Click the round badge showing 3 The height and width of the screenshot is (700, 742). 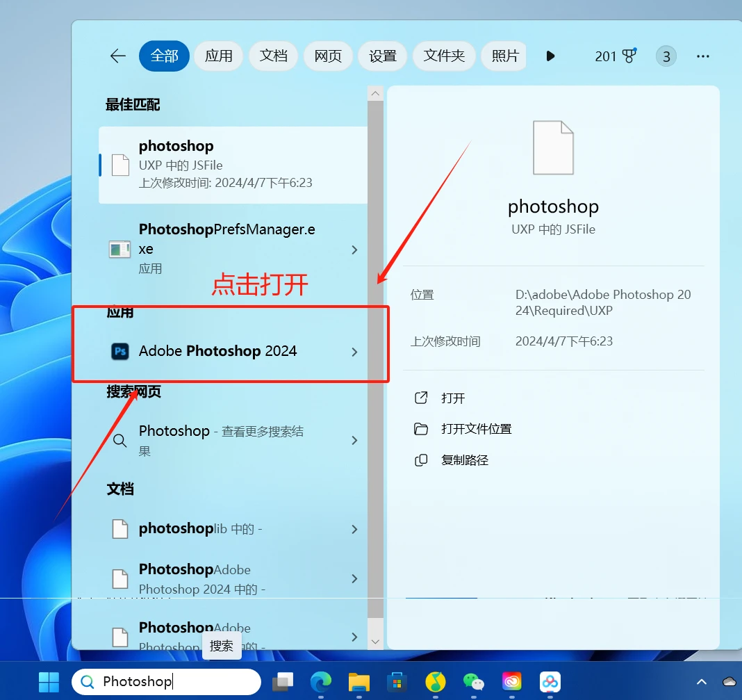coord(666,56)
